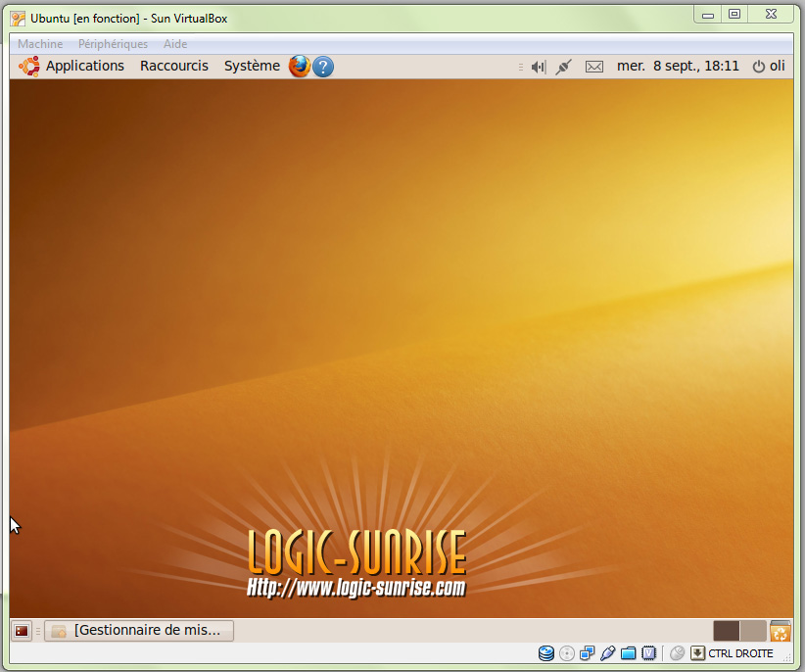Restore the Gestionnaire de mis... window

coord(139,631)
